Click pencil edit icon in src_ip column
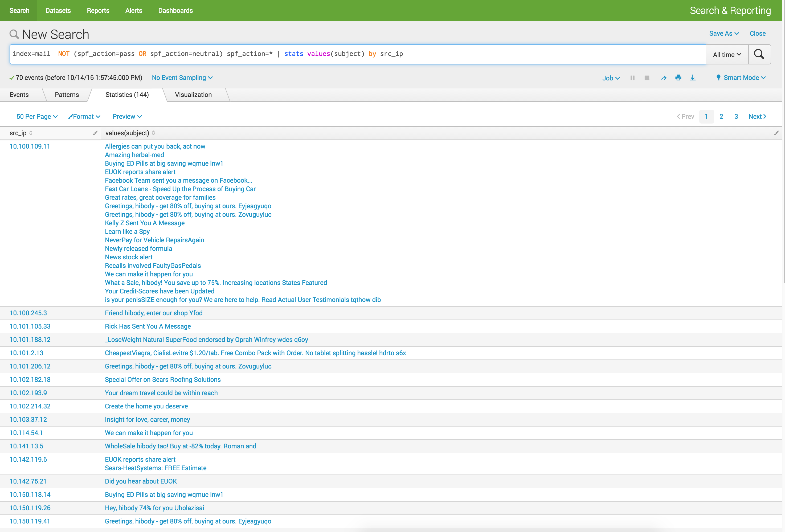The image size is (785, 532). (95, 133)
